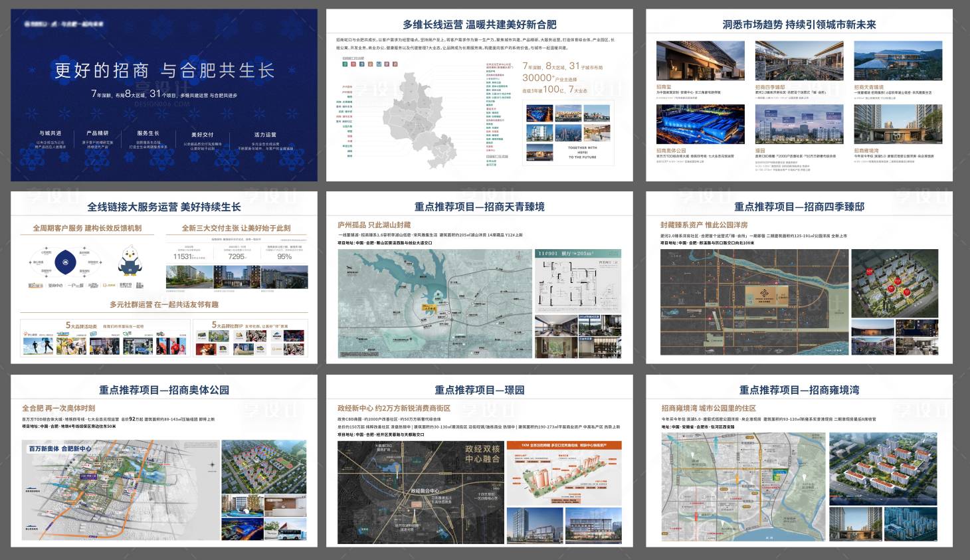Viewport: 970px width, 560px height.
Task: Open the night photo above 招商奥体公园 caption
Action: (700, 125)
